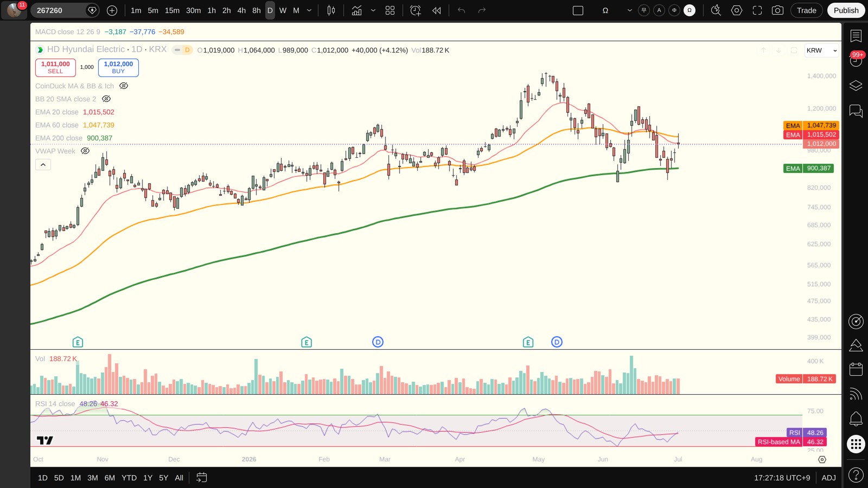This screenshot has height=488, width=868.
Task: Expand the timeframe interval dropdown
Action: pos(309,10)
